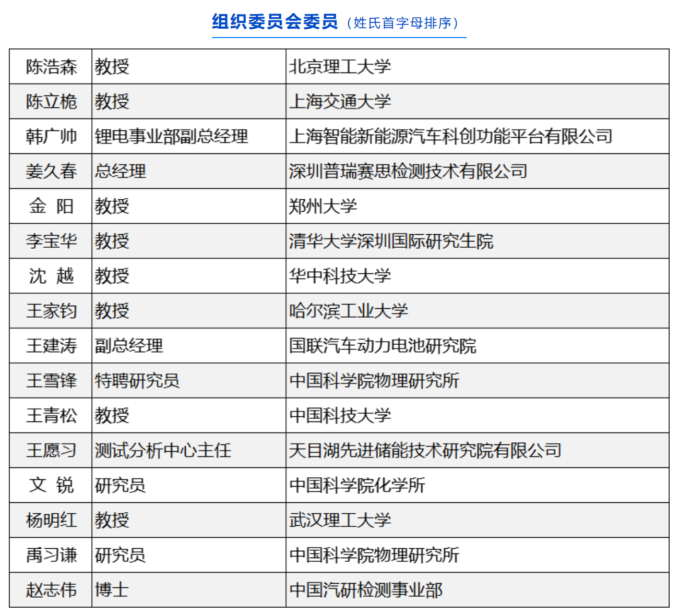Select 教授 in the 王家钧 row

tap(112, 311)
